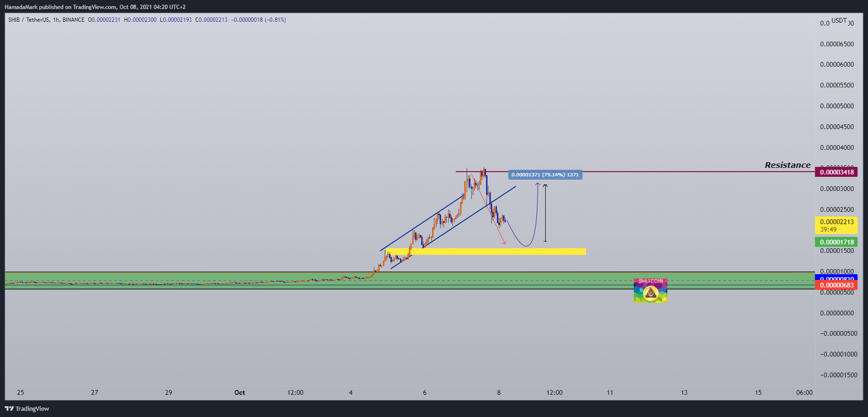Select the blue 0.00001371 (79.14%) measurement label

click(x=545, y=175)
